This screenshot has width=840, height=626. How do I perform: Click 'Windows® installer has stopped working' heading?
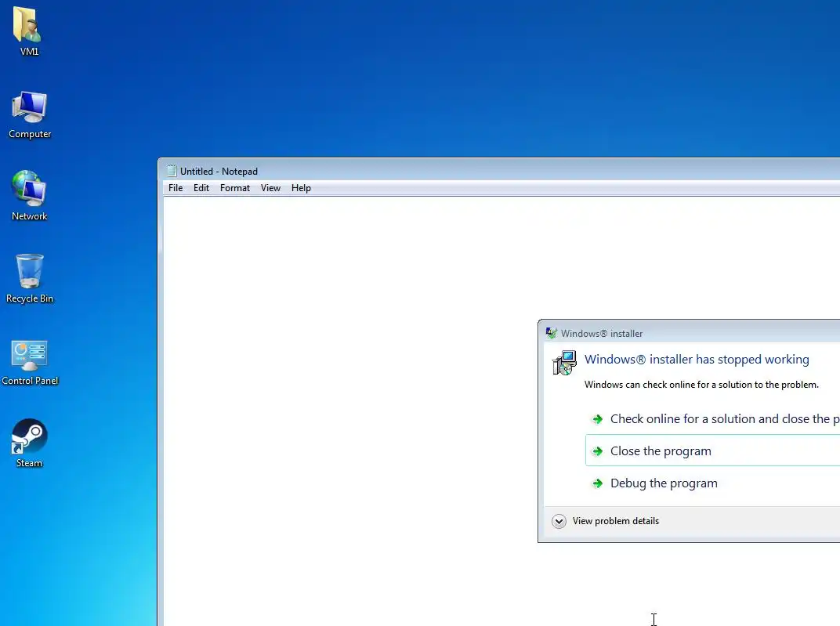(697, 360)
